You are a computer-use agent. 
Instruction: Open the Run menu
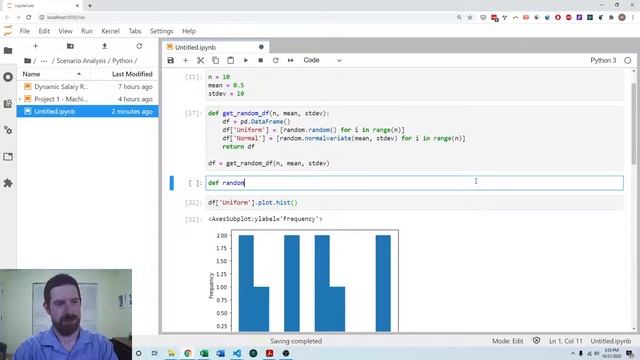[x=87, y=31]
